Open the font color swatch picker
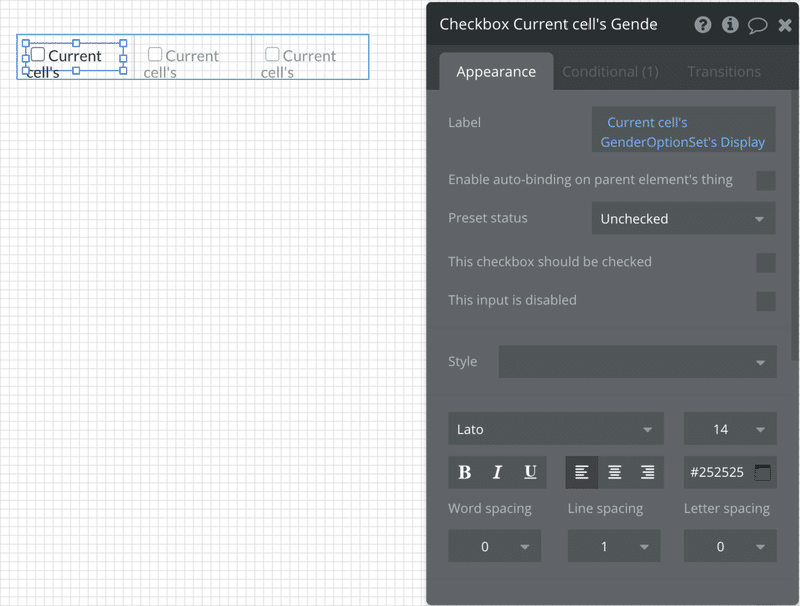 tap(763, 472)
